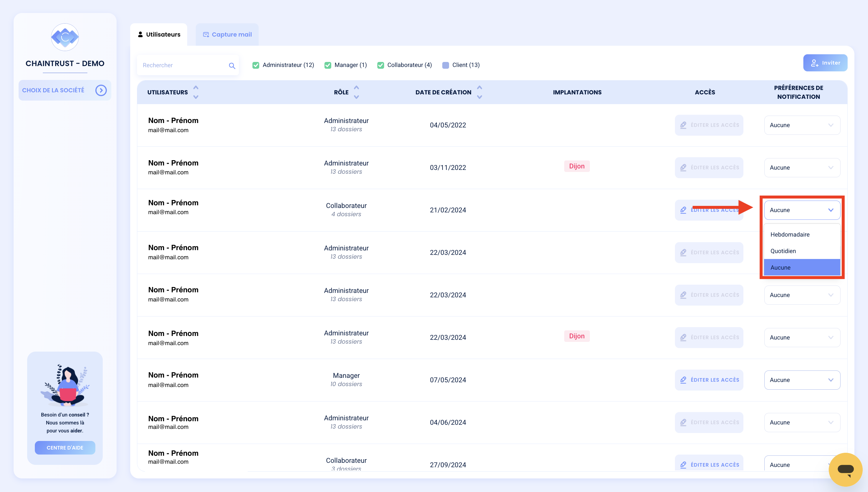Image resolution: width=868 pixels, height=492 pixels.
Task: Click the arrow circle icon beside Choix de la société
Action: 101,90
